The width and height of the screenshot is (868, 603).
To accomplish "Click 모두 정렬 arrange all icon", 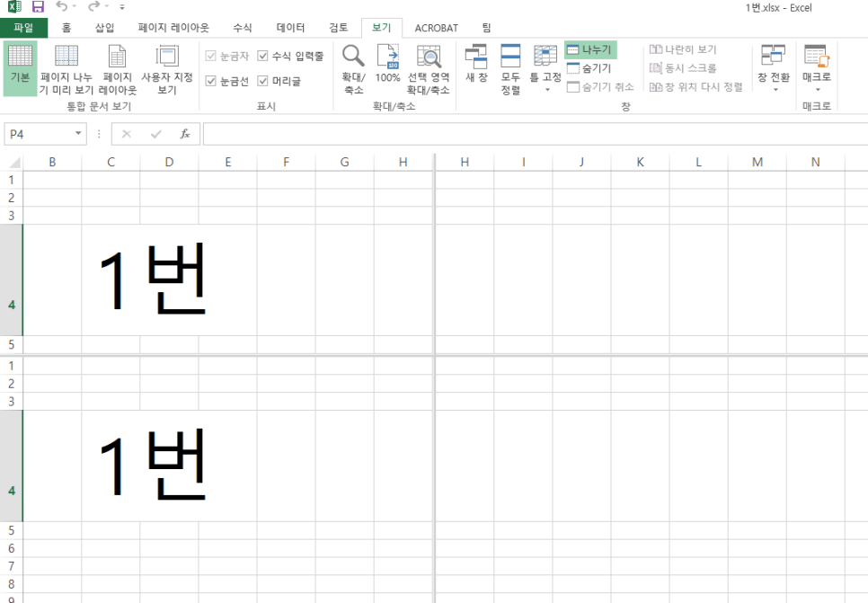I will pos(510,69).
